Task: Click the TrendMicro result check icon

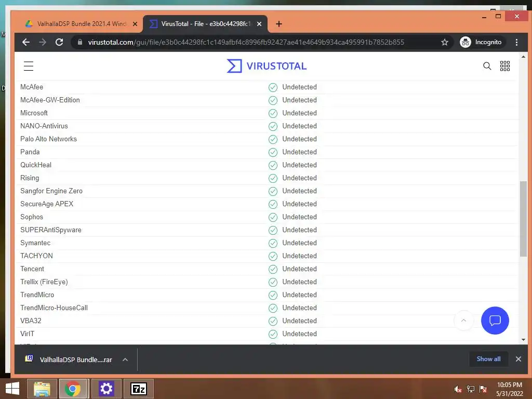Action: click(273, 295)
